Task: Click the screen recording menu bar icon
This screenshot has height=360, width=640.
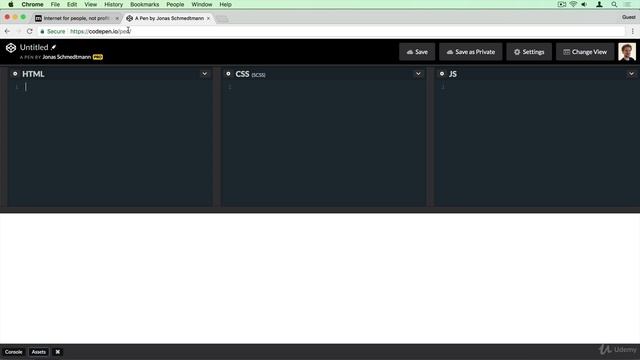Action: tap(562, 4)
